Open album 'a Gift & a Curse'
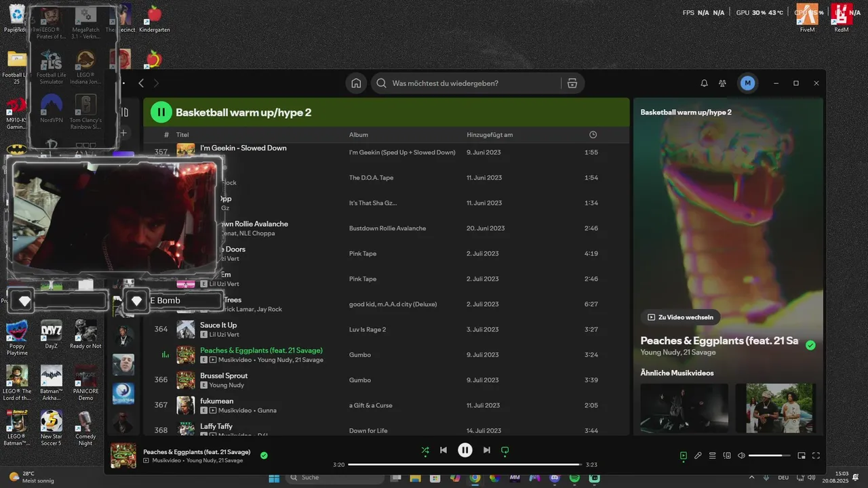 click(371, 405)
